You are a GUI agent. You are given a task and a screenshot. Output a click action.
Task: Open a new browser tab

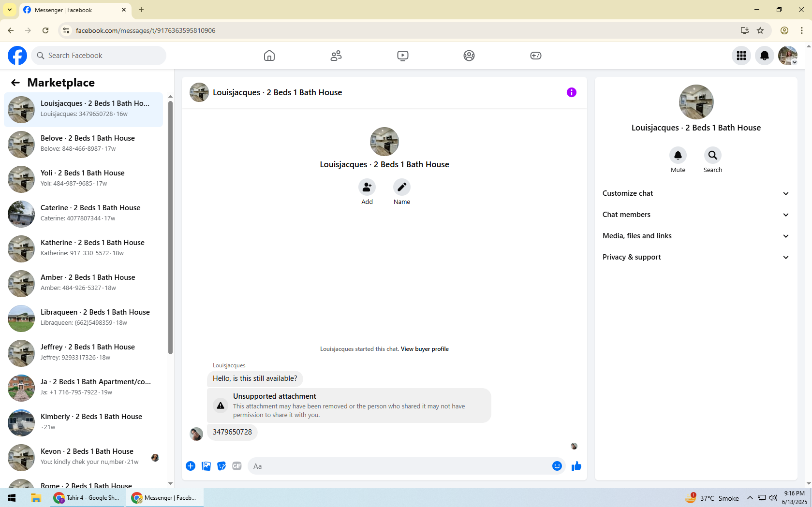pos(141,10)
